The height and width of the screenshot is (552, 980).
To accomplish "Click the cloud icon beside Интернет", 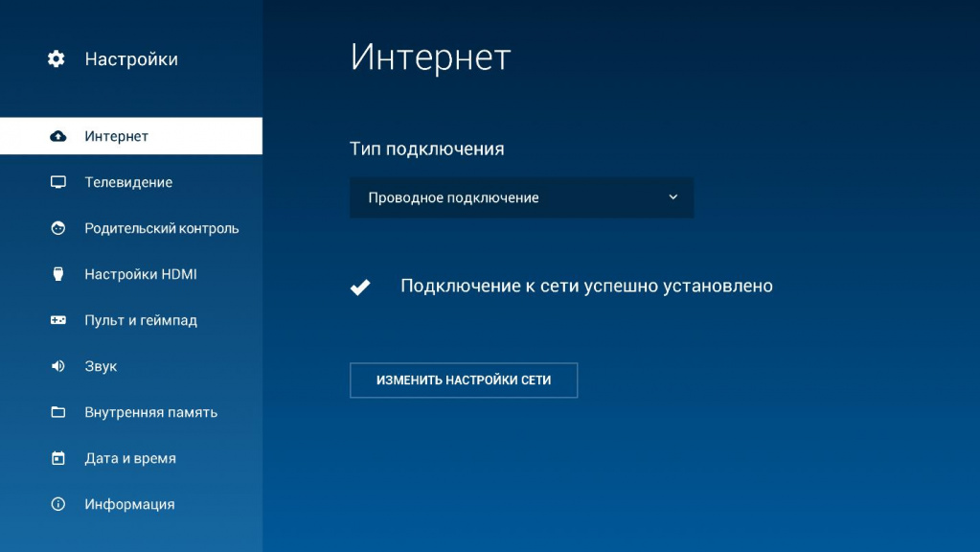I will coord(58,136).
